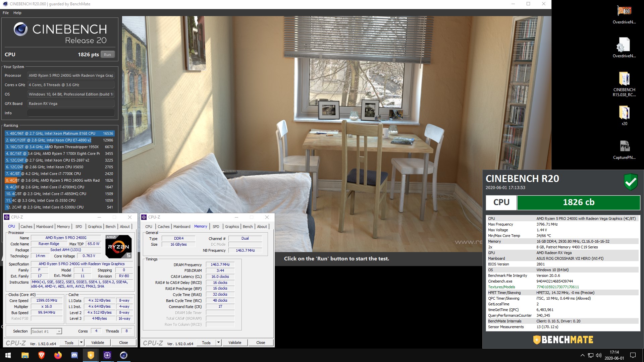Open About tab in right CPU-Z window
Viewport: 644px width, 362px height.
tap(262, 227)
